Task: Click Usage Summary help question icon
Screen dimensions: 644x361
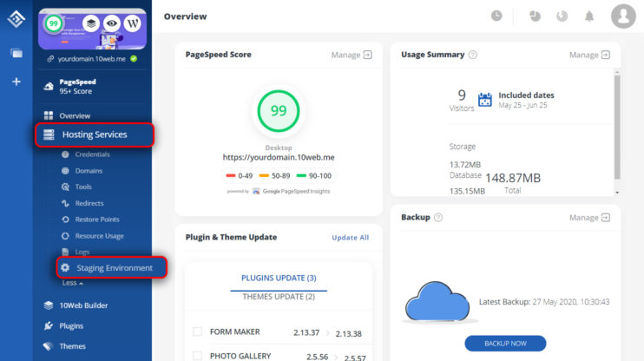Action: tap(473, 55)
